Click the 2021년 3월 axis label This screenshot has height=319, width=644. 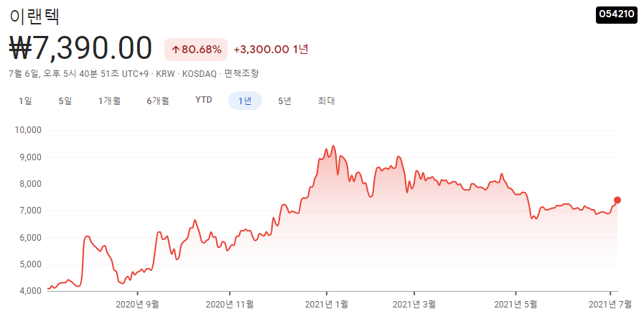pyautogui.click(x=414, y=305)
